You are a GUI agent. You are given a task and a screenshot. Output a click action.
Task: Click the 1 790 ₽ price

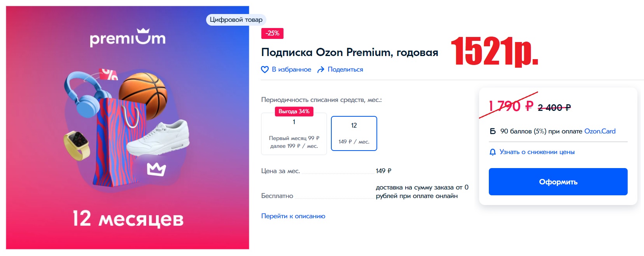point(511,106)
